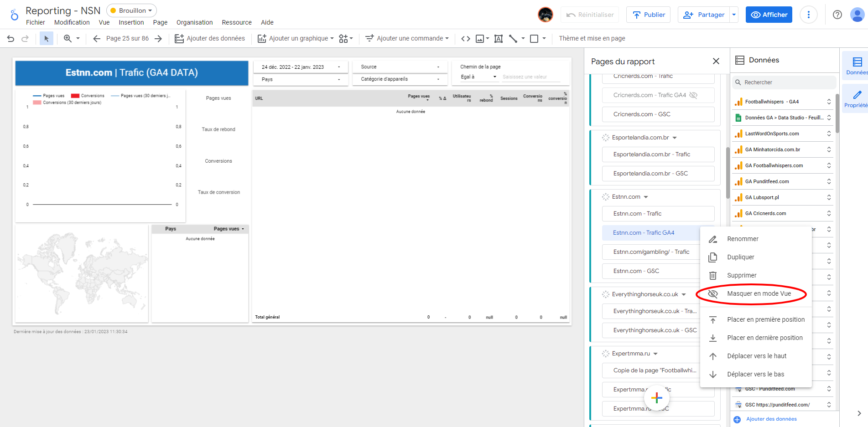The width and height of the screenshot is (868, 427).
Task: Open the help question mark icon
Action: 837,15
